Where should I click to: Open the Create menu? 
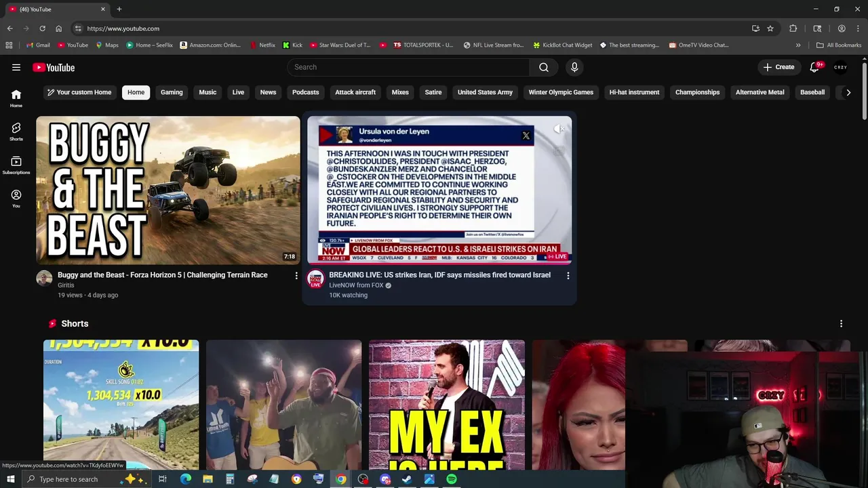click(x=778, y=67)
